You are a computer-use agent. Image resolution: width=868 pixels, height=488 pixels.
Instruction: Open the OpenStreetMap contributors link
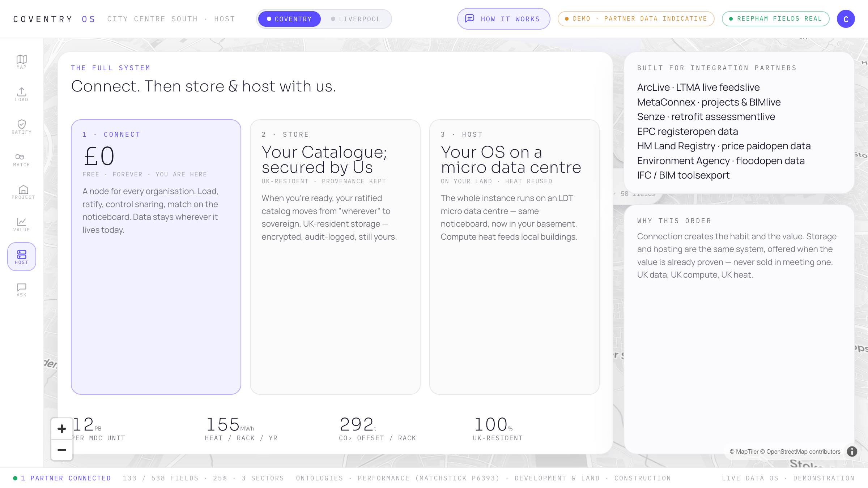(x=803, y=451)
